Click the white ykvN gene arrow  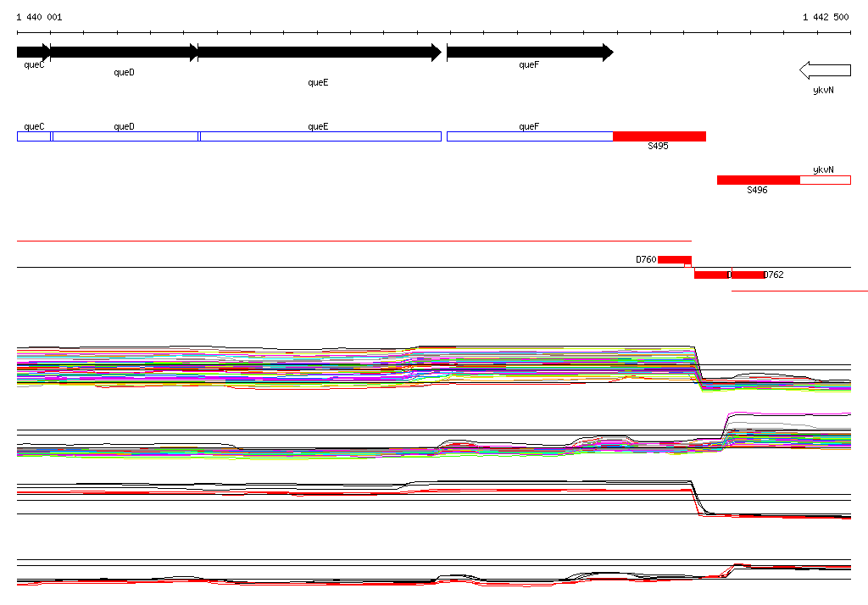825,70
